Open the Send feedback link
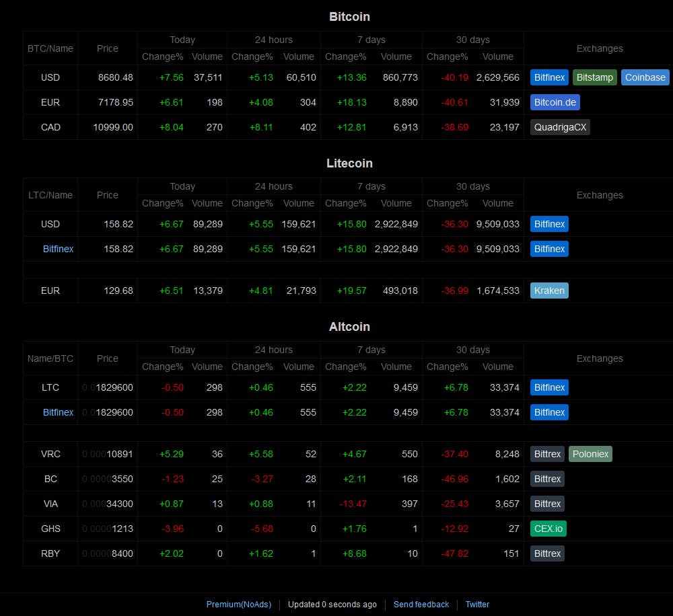This screenshot has height=616, width=673. [x=421, y=604]
